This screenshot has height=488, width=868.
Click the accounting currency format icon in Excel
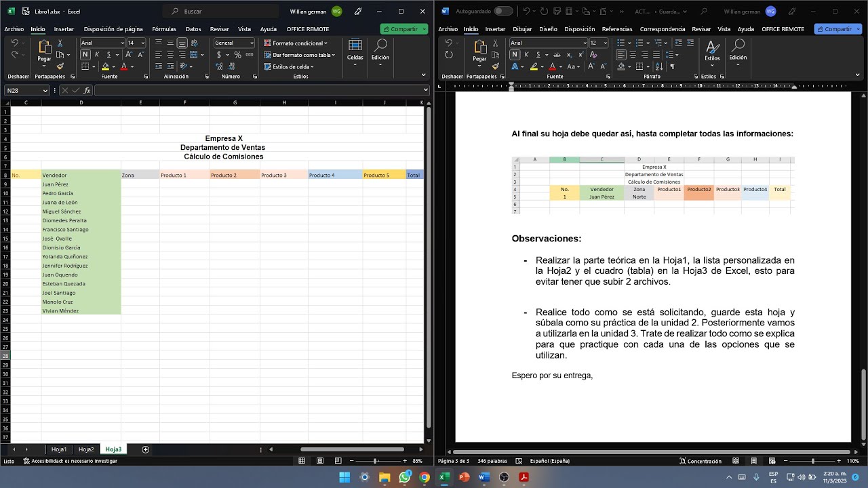pyautogui.click(x=219, y=55)
